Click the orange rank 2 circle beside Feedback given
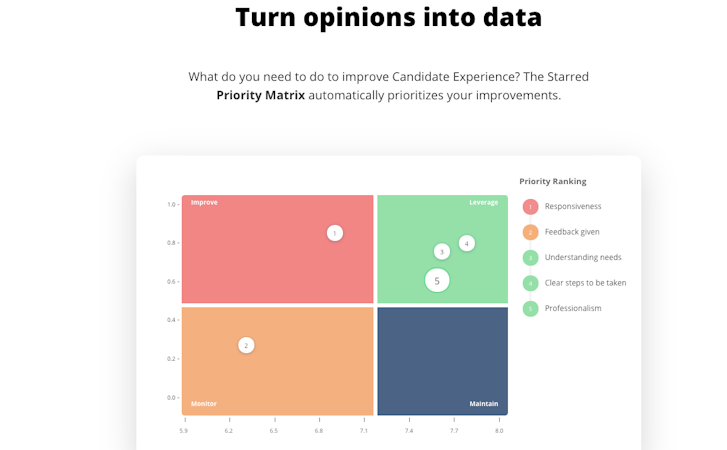The height and width of the screenshot is (450, 727). (530, 232)
